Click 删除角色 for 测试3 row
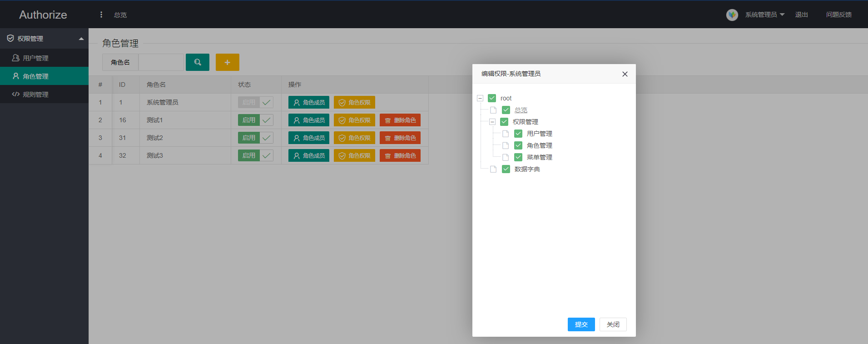Screen dimensions: 868x344 click(400, 155)
